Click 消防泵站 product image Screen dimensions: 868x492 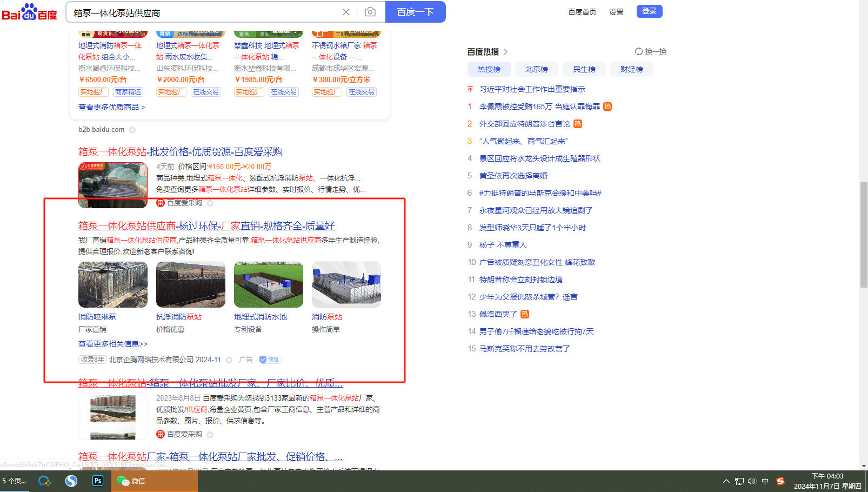click(x=346, y=284)
